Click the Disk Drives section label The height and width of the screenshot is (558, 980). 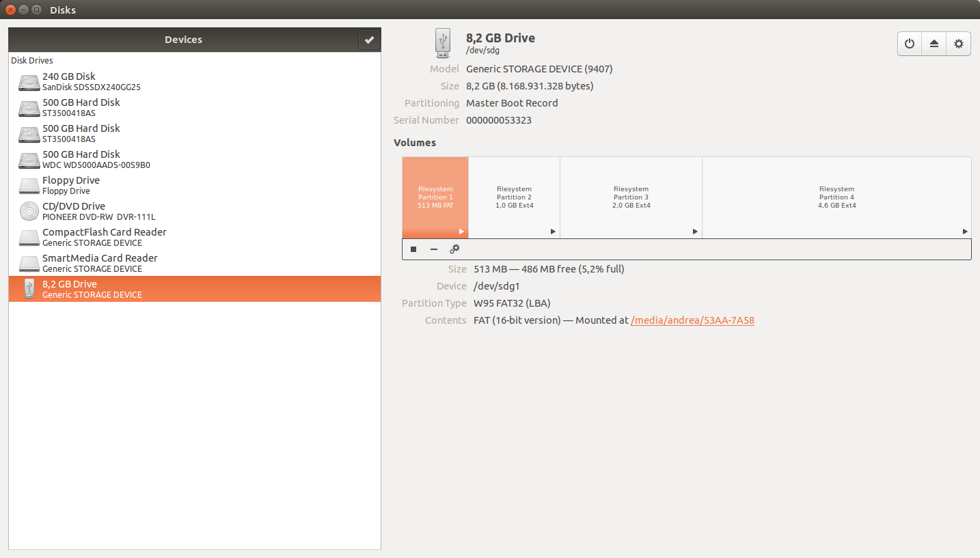pyautogui.click(x=32, y=61)
